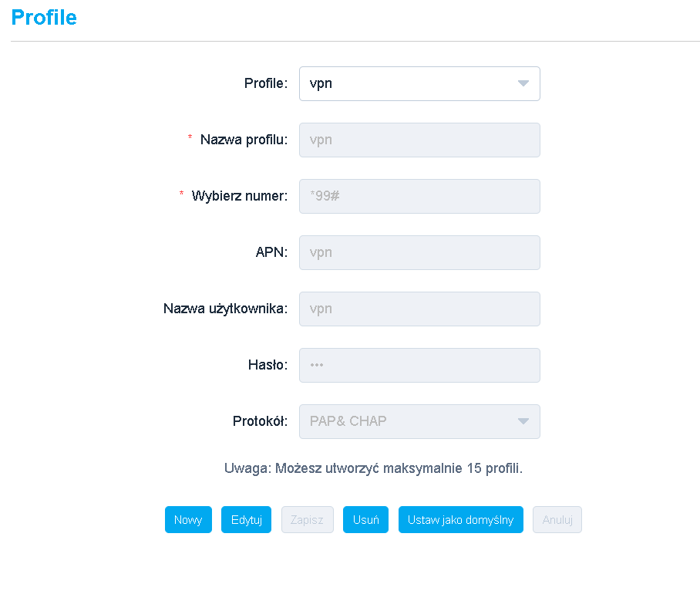
Task: Delete profile with the Usuń button
Action: [365, 520]
